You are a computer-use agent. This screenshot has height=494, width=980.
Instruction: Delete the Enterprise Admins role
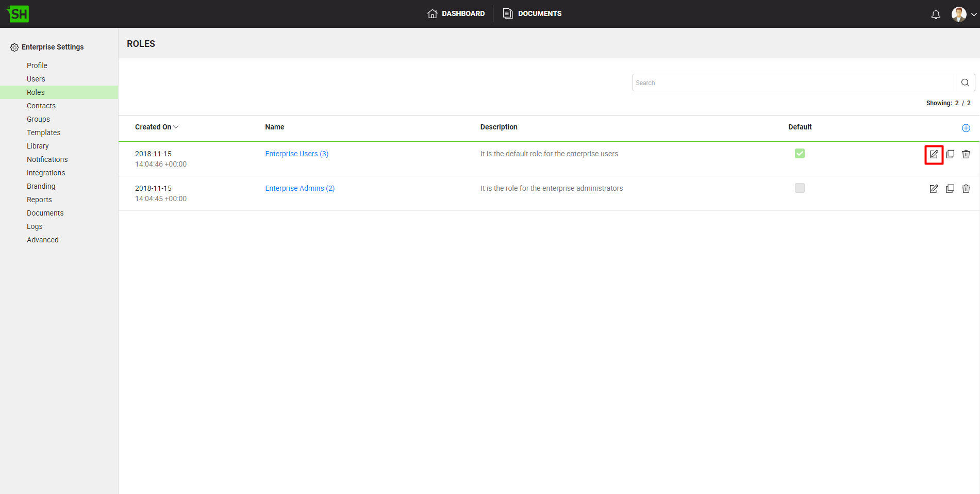(966, 189)
